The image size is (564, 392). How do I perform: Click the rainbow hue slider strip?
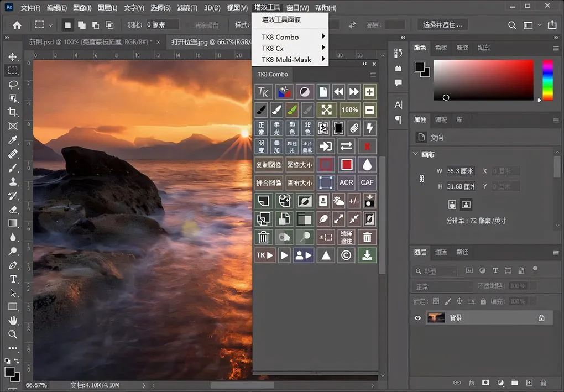coord(547,80)
